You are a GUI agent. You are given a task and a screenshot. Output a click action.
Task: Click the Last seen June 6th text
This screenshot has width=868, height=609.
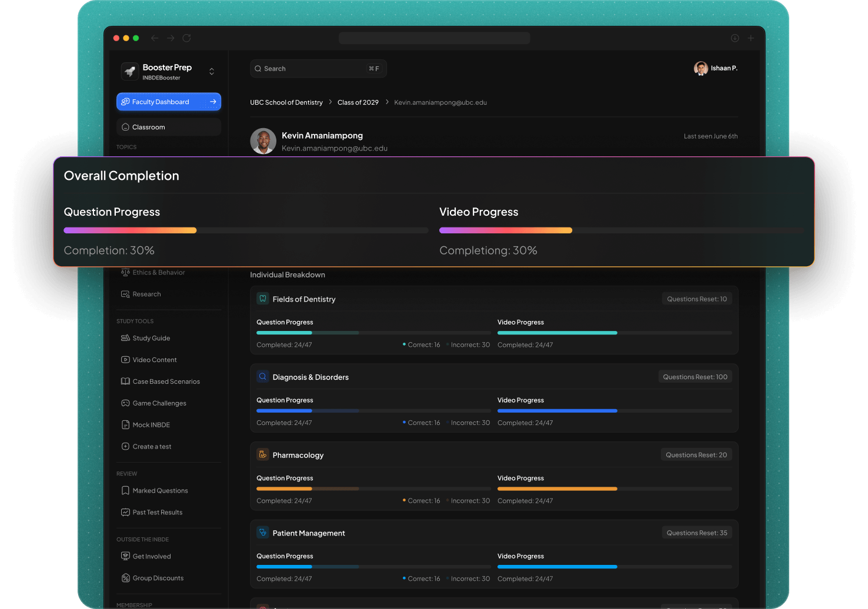click(710, 136)
